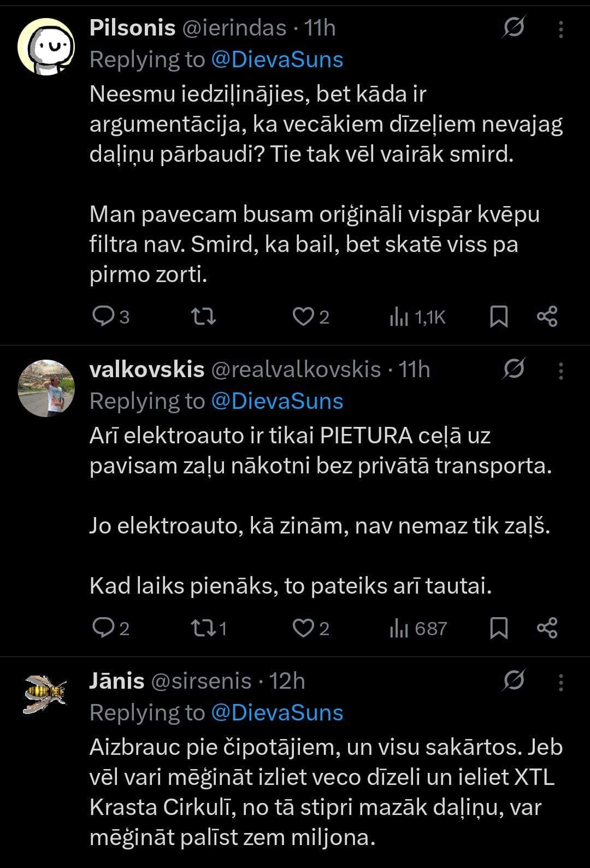
Task: Open more options for Pilsonis tweet
Action: (560, 30)
